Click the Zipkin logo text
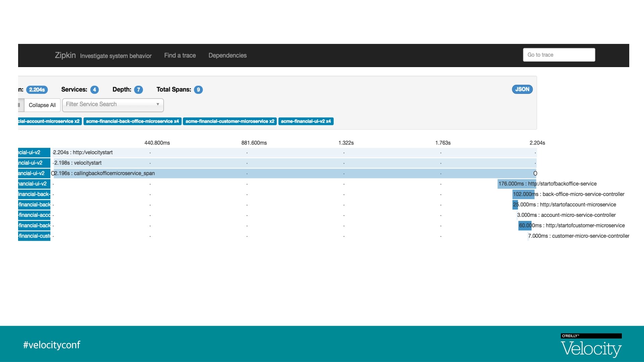 pos(65,55)
